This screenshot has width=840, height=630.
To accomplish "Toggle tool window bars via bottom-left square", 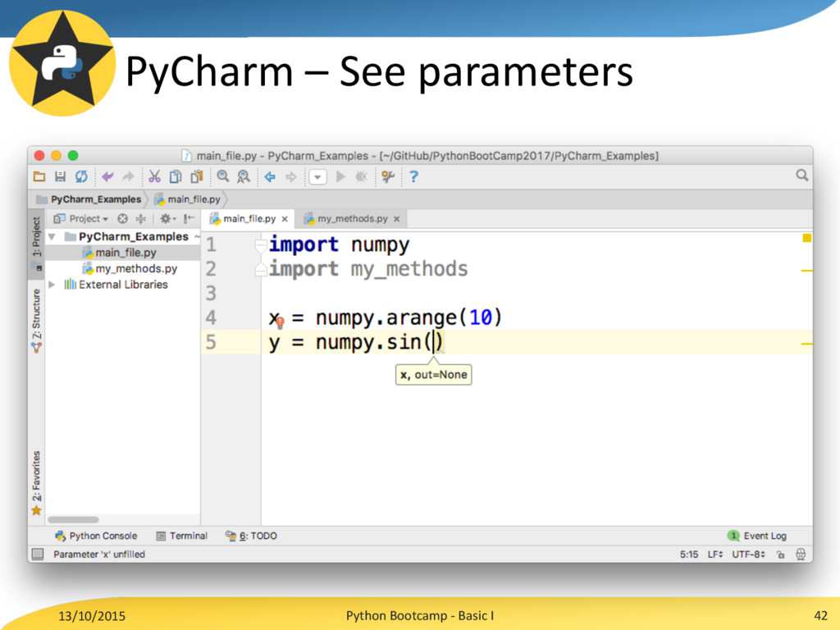I will (38, 554).
